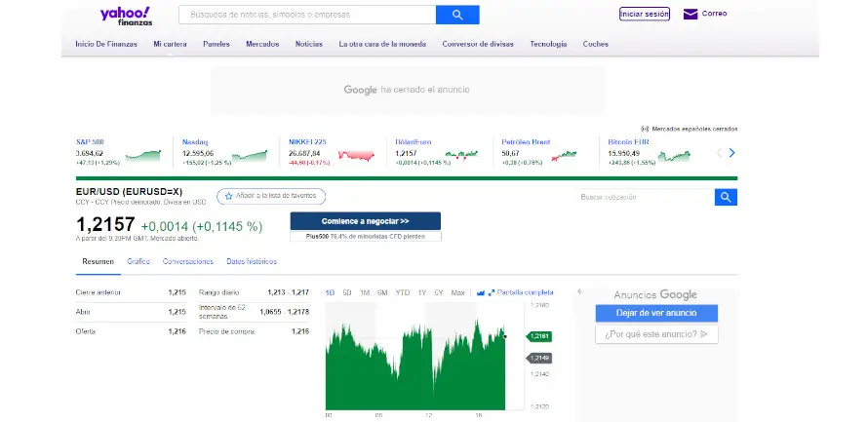Open Inicio De Finanzas menu
Screen dimensions: 868x422
[106, 44]
